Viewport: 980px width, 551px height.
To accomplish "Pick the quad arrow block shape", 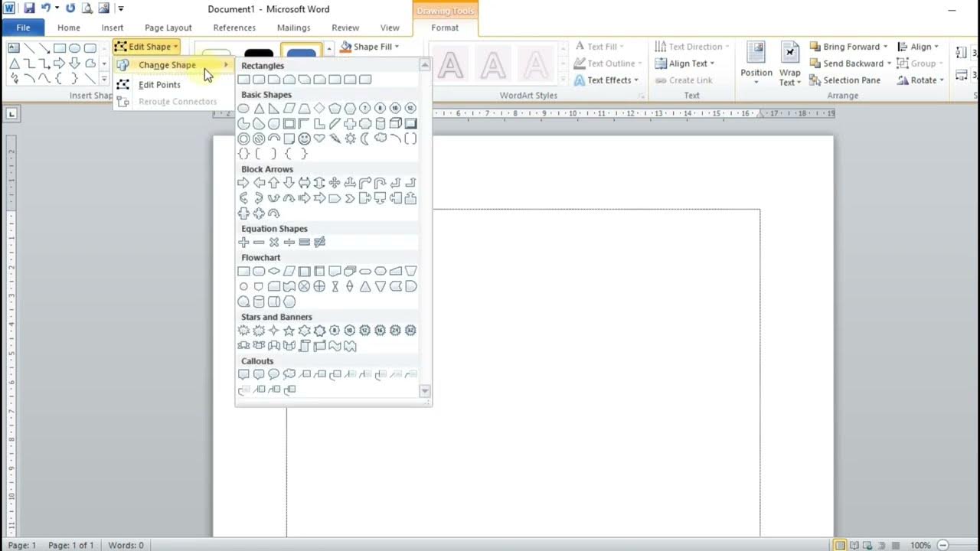I will [335, 183].
